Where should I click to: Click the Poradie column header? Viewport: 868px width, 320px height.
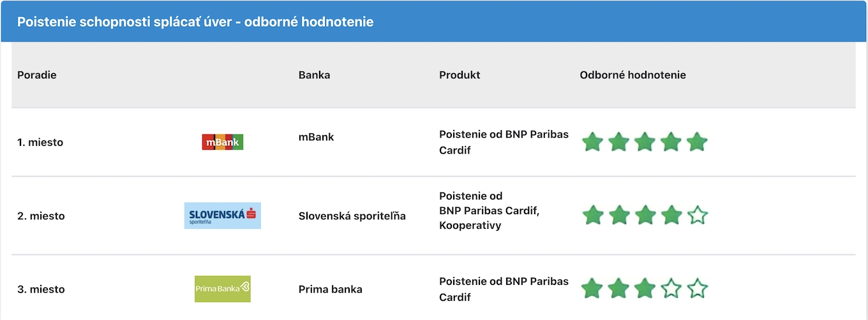coord(37,75)
